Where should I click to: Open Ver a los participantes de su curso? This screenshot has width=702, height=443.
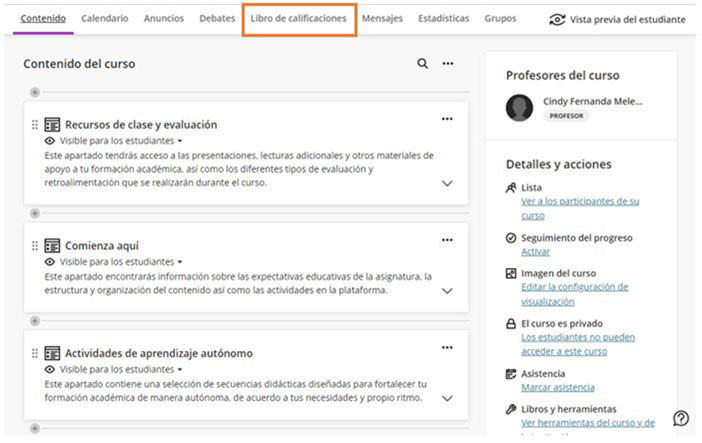[580, 208]
